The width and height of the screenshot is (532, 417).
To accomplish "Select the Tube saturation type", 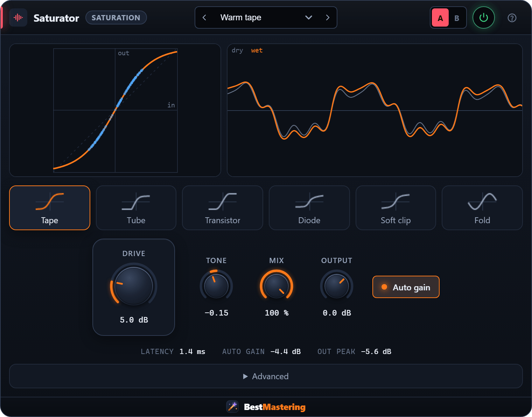I will pyautogui.click(x=136, y=208).
